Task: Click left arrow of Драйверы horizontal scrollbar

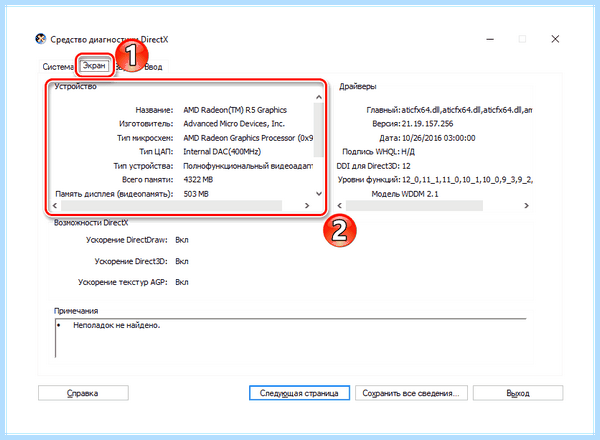Action: [339, 205]
